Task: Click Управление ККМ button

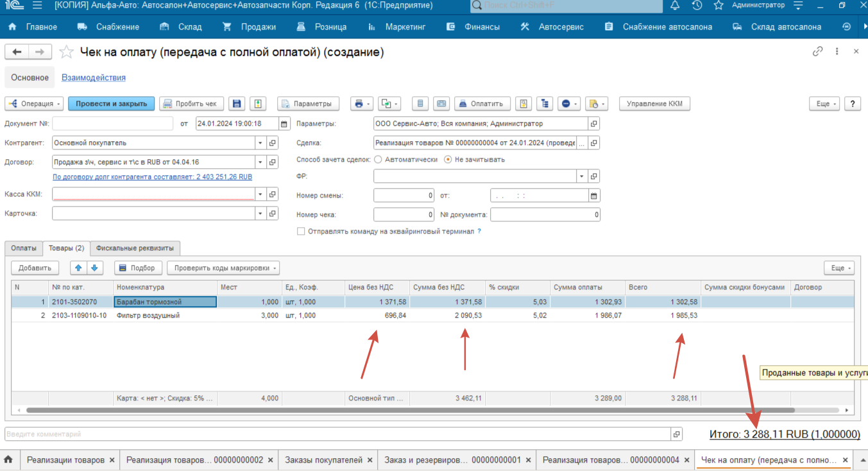Action: click(x=654, y=103)
